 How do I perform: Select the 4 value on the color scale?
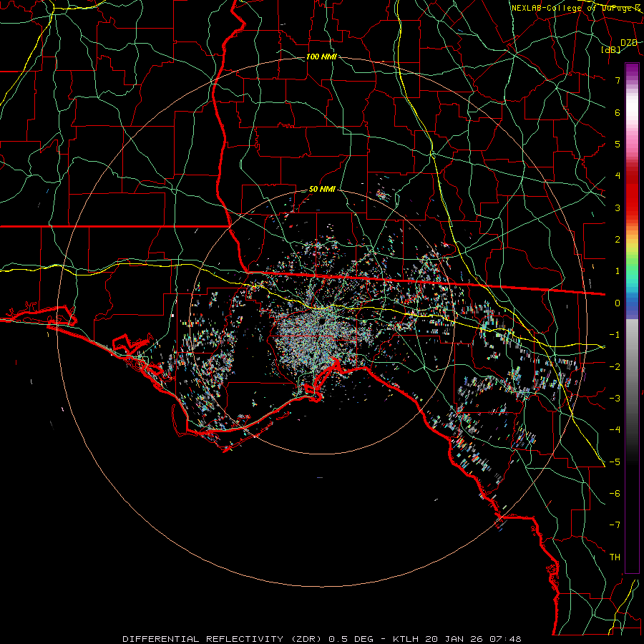click(618, 176)
